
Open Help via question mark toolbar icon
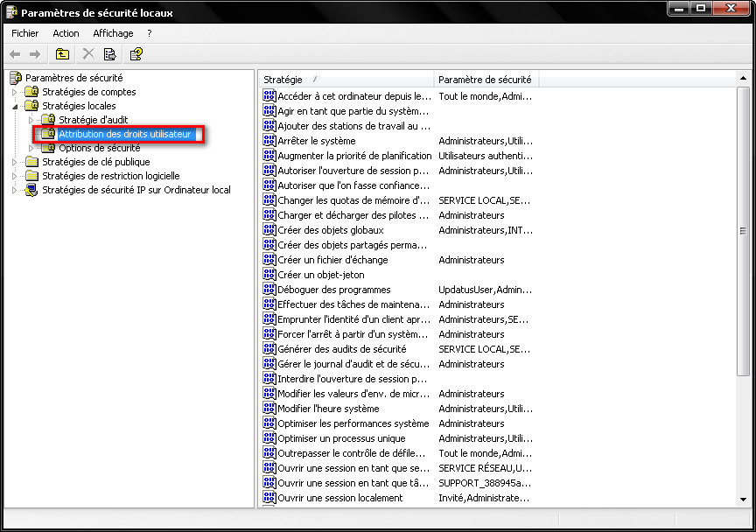(x=136, y=54)
